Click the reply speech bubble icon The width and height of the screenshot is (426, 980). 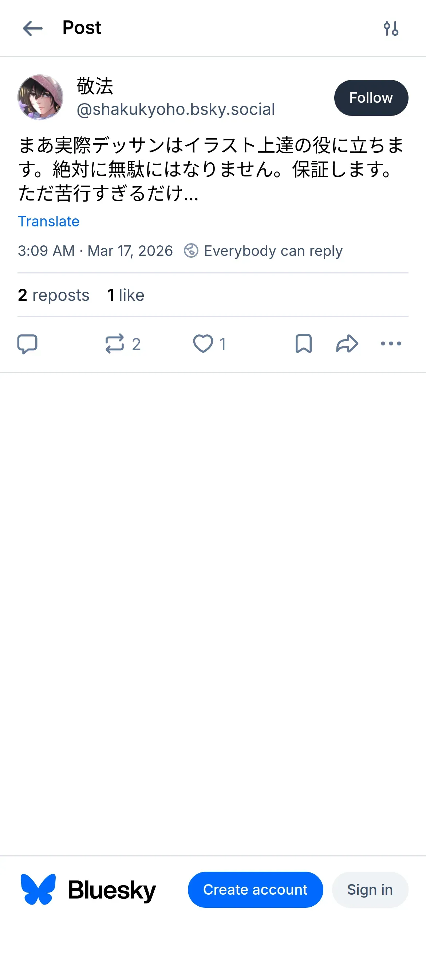[27, 344]
